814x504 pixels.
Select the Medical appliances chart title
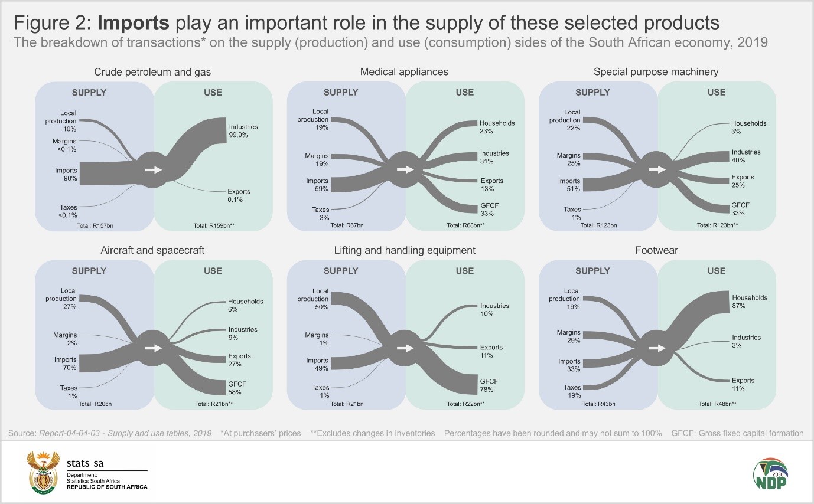coord(404,72)
